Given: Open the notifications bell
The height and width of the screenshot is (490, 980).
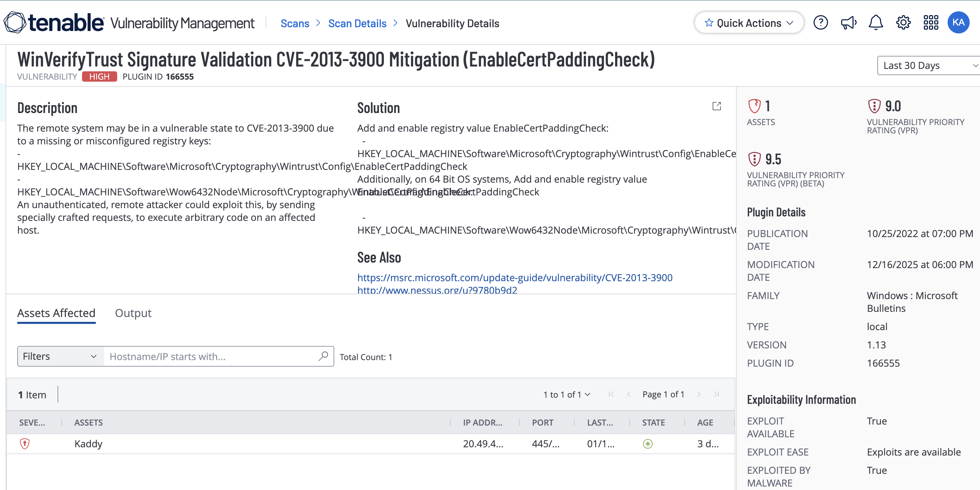Looking at the screenshot, I should click(876, 23).
